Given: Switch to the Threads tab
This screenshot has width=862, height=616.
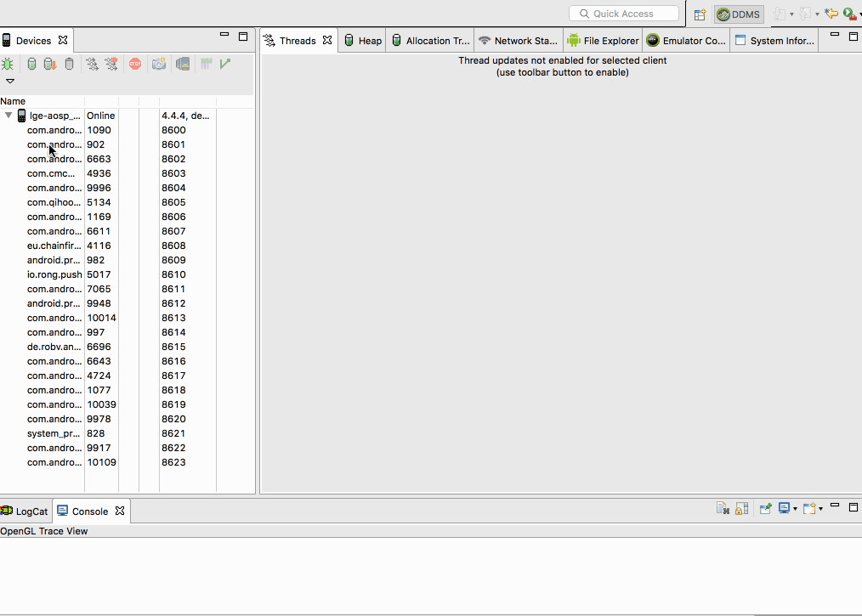Looking at the screenshot, I should click(298, 41).
